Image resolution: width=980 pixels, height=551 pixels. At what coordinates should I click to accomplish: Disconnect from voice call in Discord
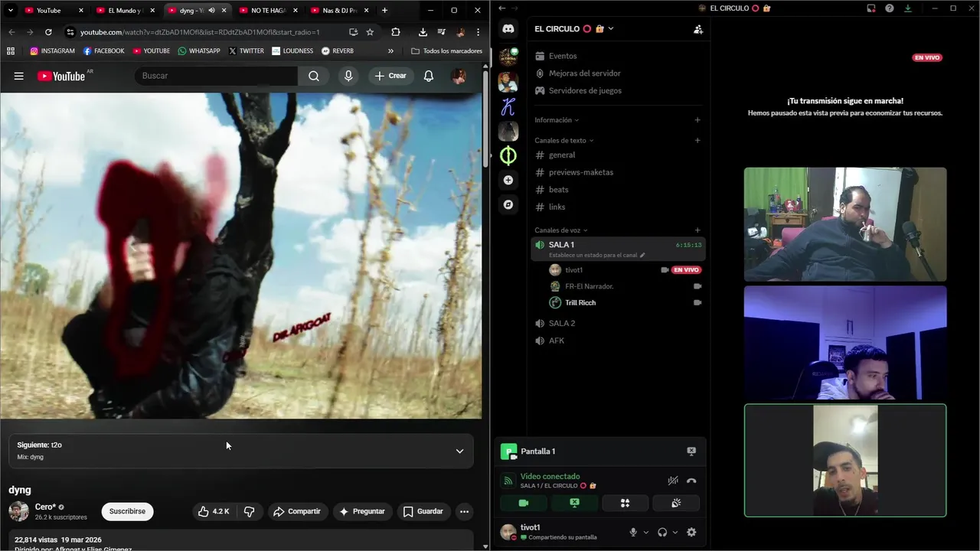tap(691, 481)
